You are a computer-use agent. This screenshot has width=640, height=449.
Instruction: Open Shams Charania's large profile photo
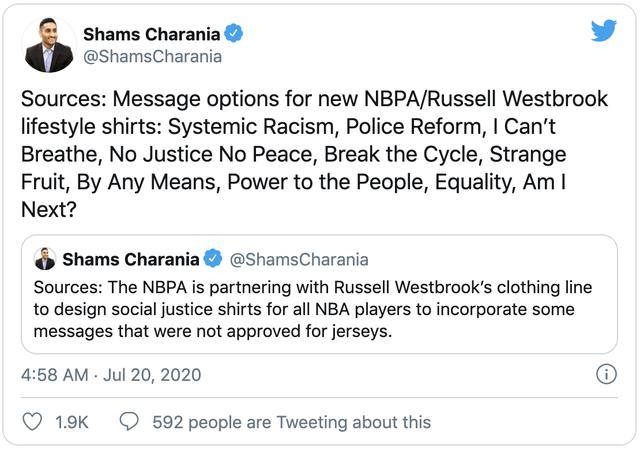[x=49, y=44]
